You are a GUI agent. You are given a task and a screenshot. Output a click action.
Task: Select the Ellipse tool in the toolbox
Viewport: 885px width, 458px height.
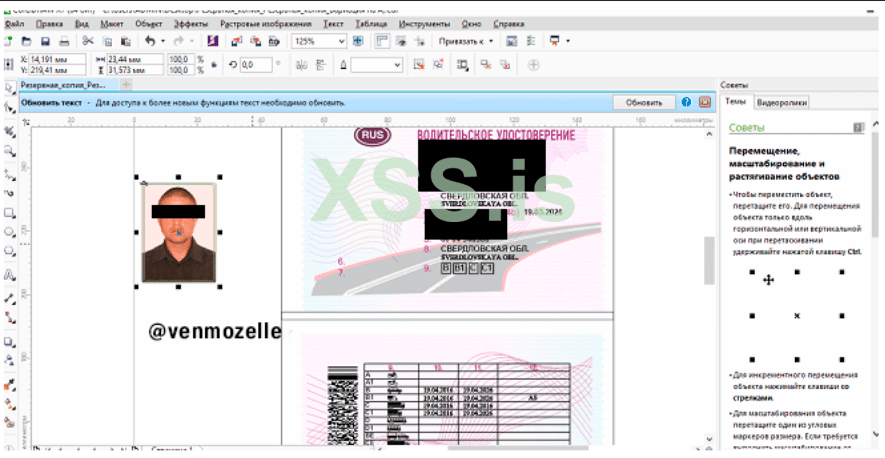point(9,233)
